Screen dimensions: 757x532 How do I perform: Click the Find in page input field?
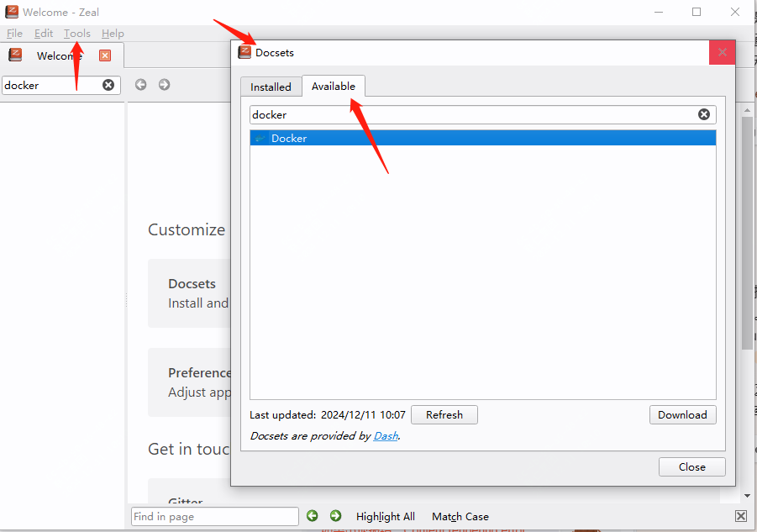click(x=215, y=517)
